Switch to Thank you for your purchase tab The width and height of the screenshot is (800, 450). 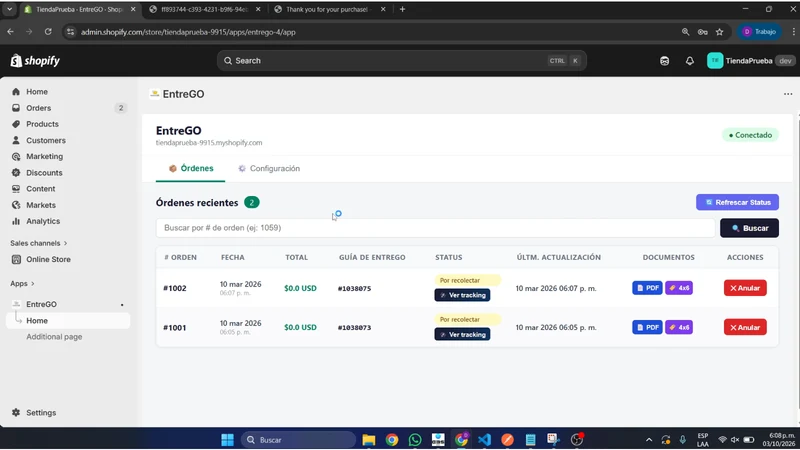pos(327,9)
